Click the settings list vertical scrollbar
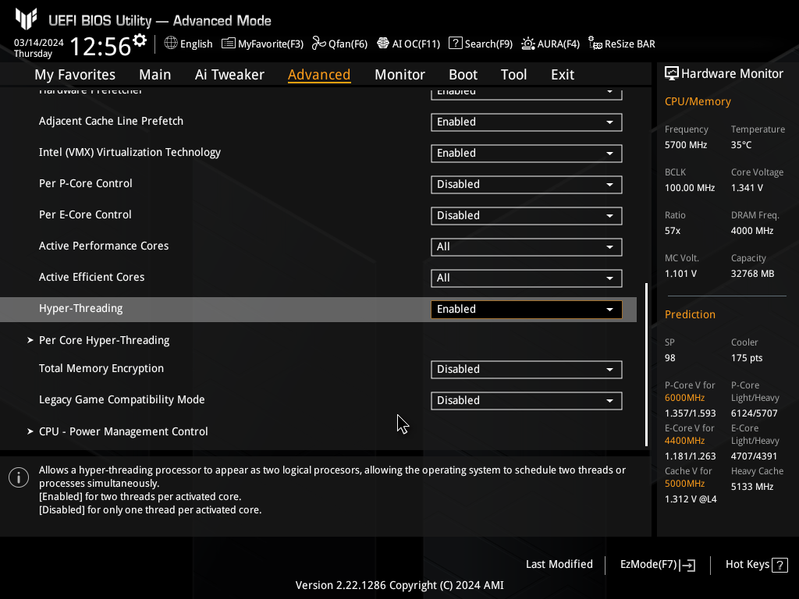 coord(646,365)
